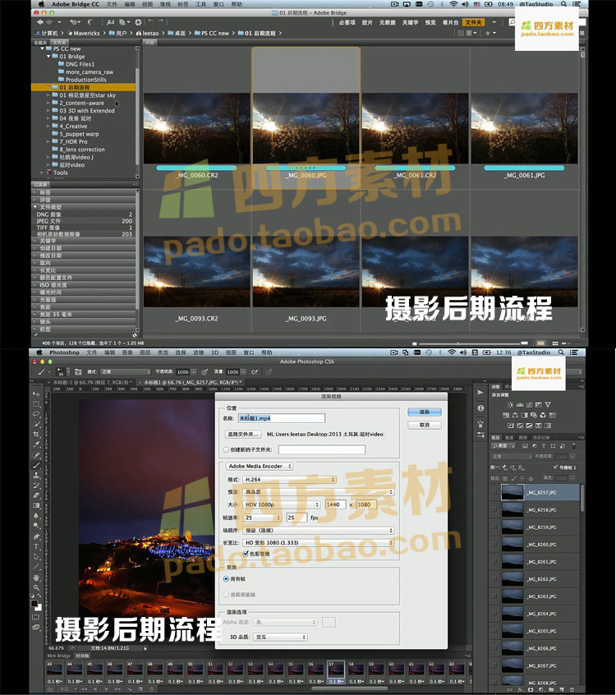Select the all frames radio button
The image size is (616, 695).
[226, 579]
